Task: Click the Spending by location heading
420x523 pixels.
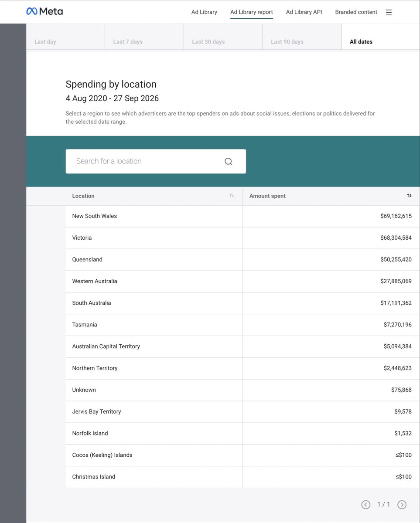Action: [x=111, y=85]
